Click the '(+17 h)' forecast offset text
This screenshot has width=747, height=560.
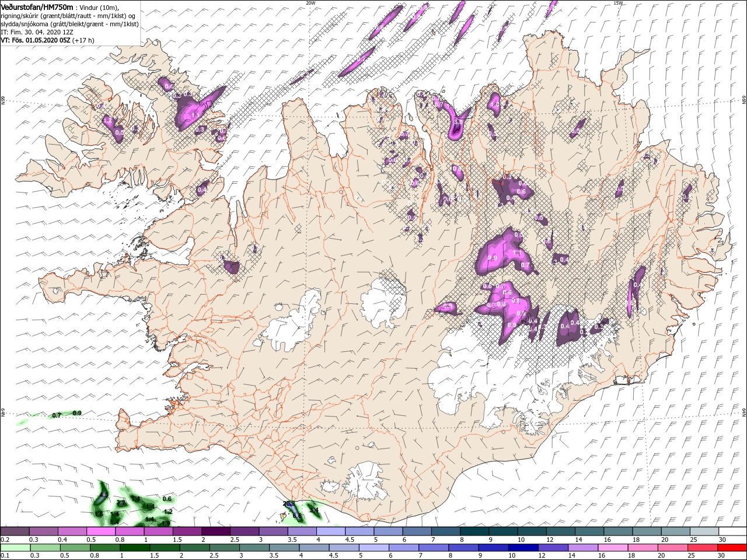(x=83, y=40)
